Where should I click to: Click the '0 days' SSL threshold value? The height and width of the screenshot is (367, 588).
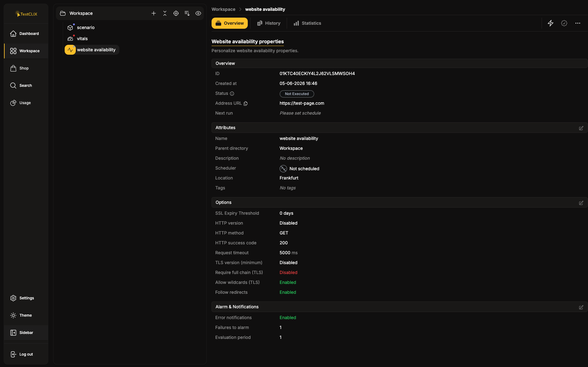pos(286,213)
